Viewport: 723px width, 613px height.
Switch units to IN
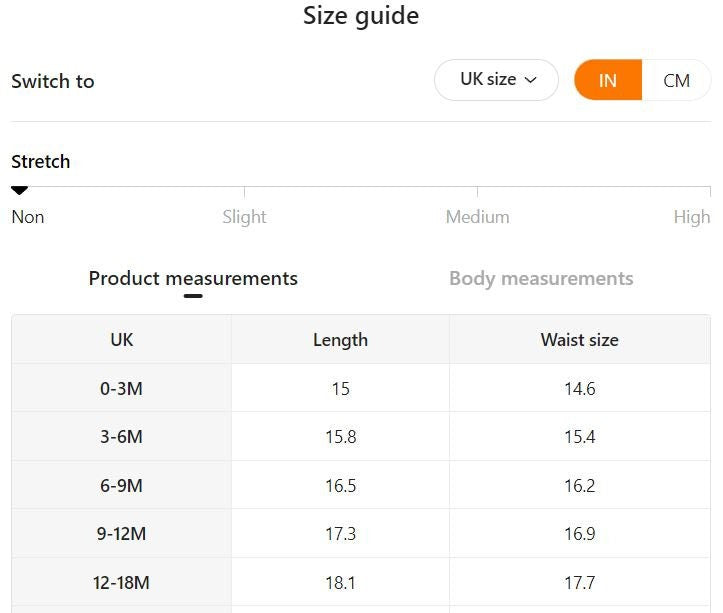(x=607, y=81)
